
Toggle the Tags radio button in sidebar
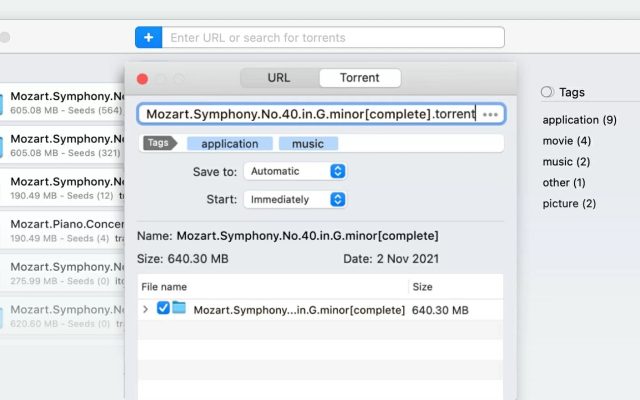point(547,92)
